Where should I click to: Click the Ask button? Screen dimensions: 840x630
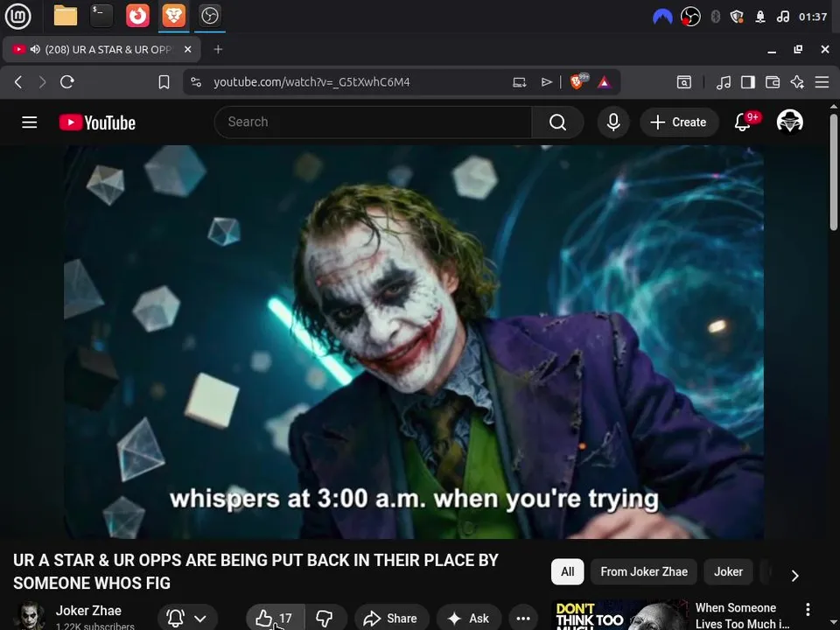pos(469,619)
